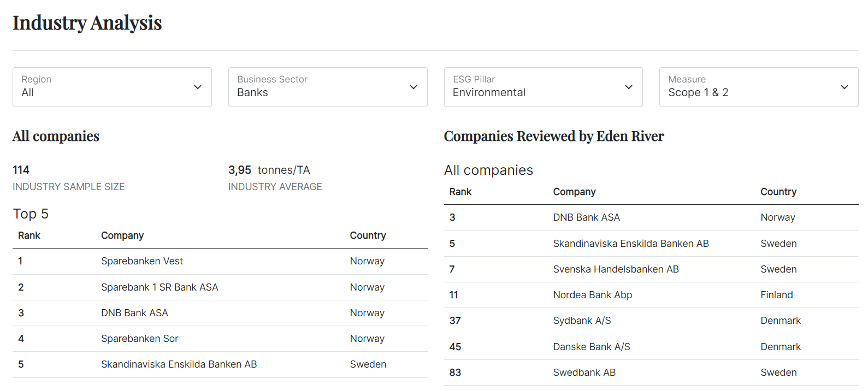The image size is (868, 390).
Task: Click the industry average value 3,95 tonnes/TA
Action: [x=269, y=170]
